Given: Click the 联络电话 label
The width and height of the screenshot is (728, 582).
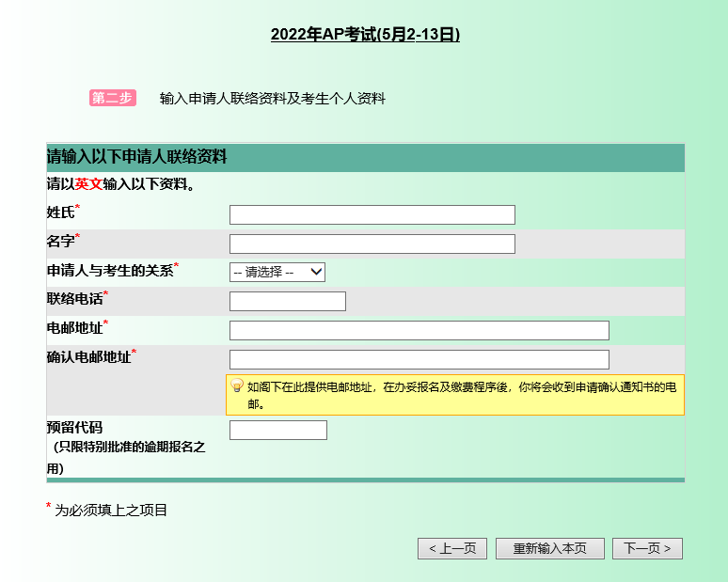Looking at the screenshot, I should [x=74, y=299].
